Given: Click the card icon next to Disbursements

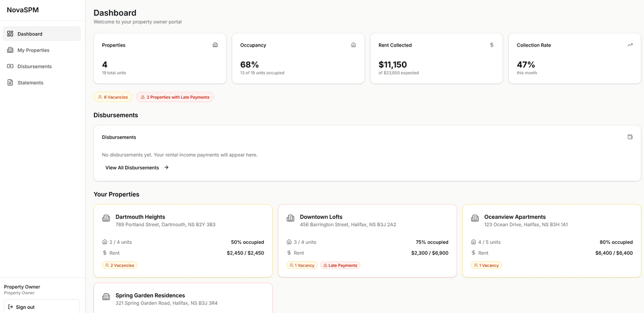Looking at the screenshot, I should click(x=10, y=66).
